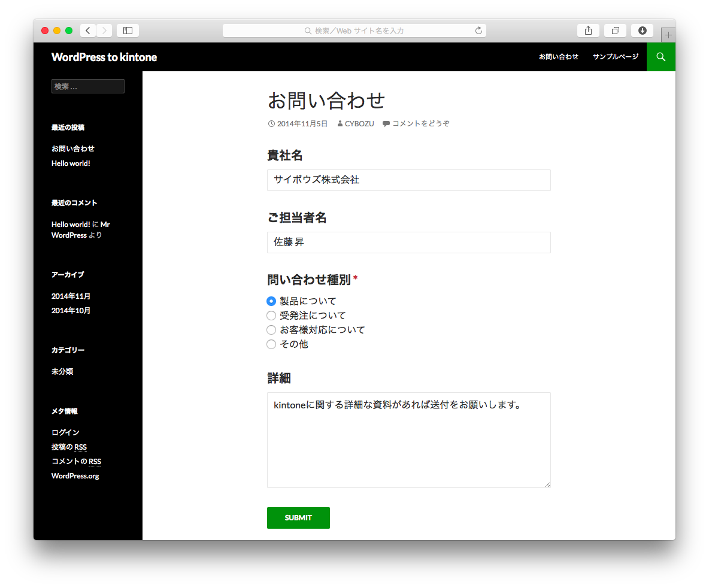Open the Hello world! recent post link

[71, 163]
